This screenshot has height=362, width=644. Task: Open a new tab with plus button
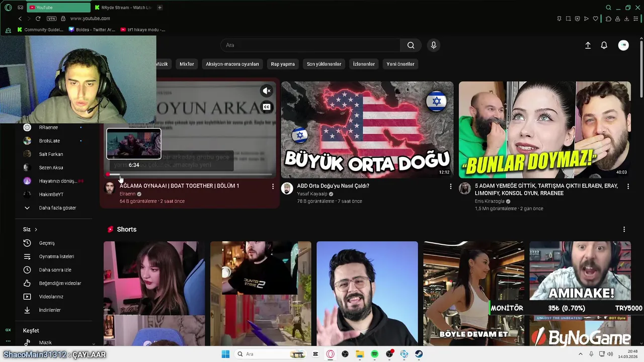[x=159, y=8]
